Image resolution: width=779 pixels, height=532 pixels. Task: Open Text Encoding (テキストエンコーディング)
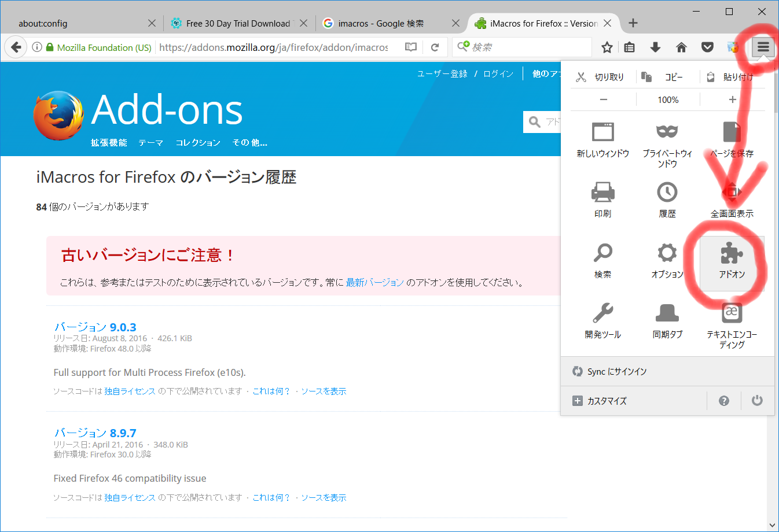click(x=732, y=325)
